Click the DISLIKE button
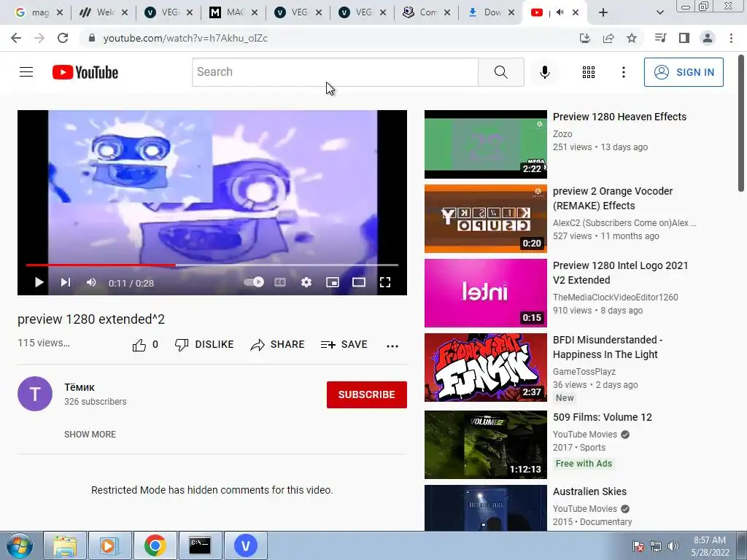 (x=204, y=344)
